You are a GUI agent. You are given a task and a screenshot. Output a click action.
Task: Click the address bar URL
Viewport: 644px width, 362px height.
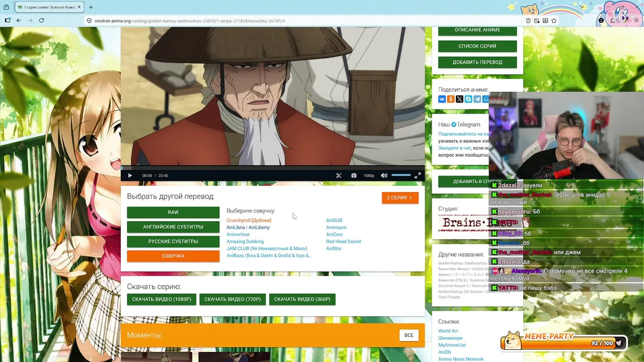(190, 21)
